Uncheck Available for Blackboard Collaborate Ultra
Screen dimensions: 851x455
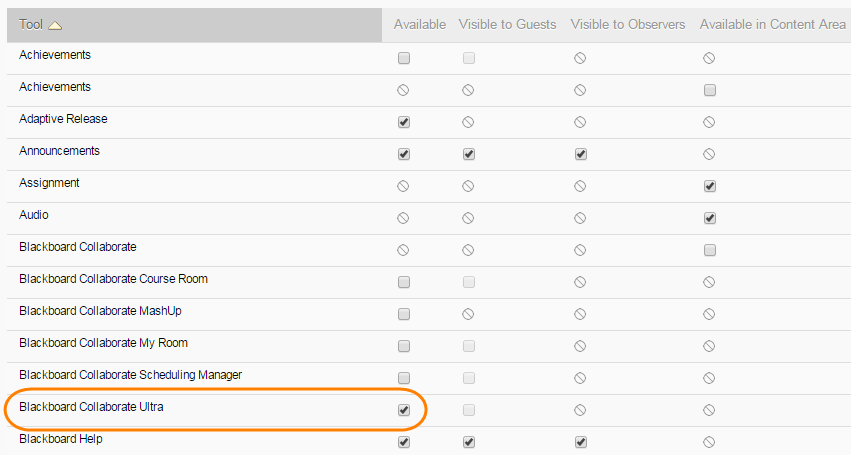[404, 410]
